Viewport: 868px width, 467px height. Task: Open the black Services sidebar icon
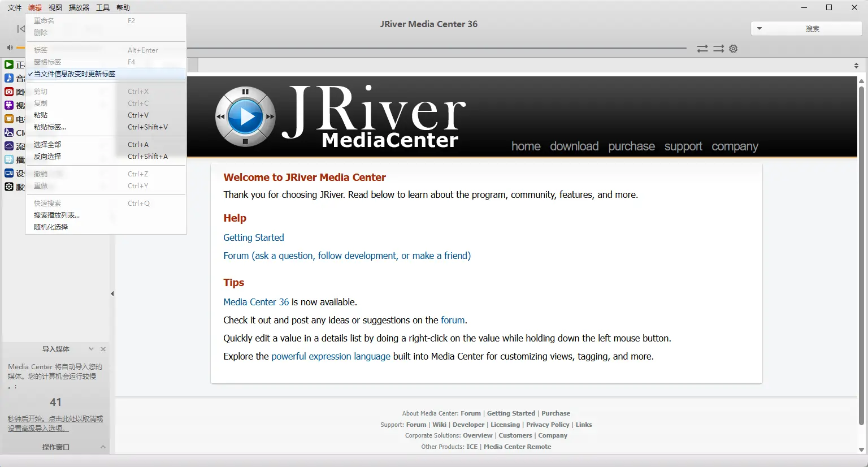click(x=9, y=187)
